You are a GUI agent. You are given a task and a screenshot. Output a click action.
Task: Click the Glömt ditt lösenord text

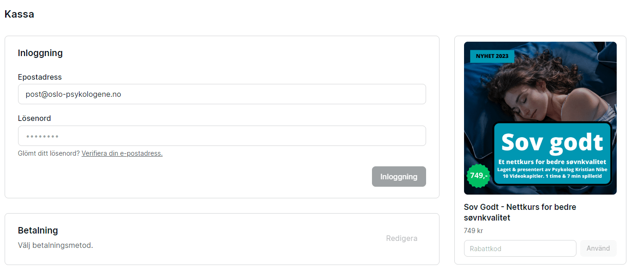click(49, 153)
